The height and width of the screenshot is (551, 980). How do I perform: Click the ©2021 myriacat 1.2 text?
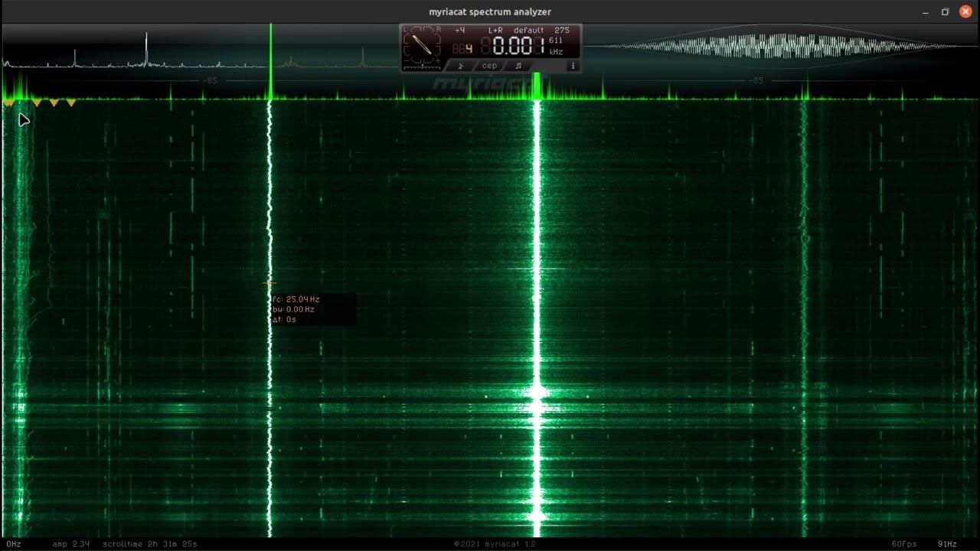point(494,544)
